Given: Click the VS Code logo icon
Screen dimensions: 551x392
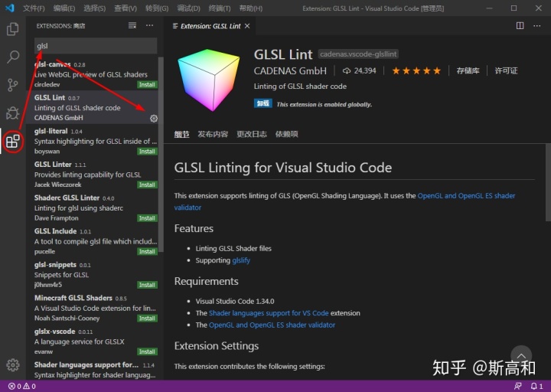Looking at the screenshot, I should (10, 8).
